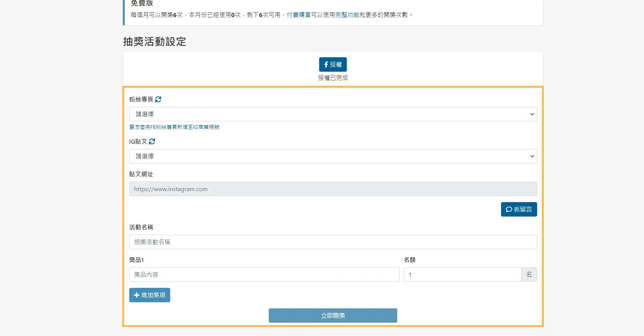Viewport: 644px width, 336px height.
Task: Click the 獎品1 label
Action: [136, 260]
